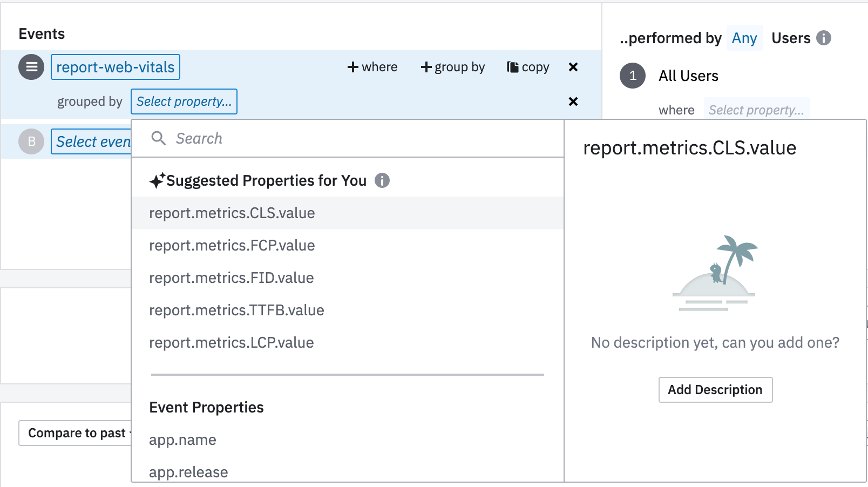868x487 pixels.
Task: Click the event A drag handle icon
Action: [x=31, y=67]
